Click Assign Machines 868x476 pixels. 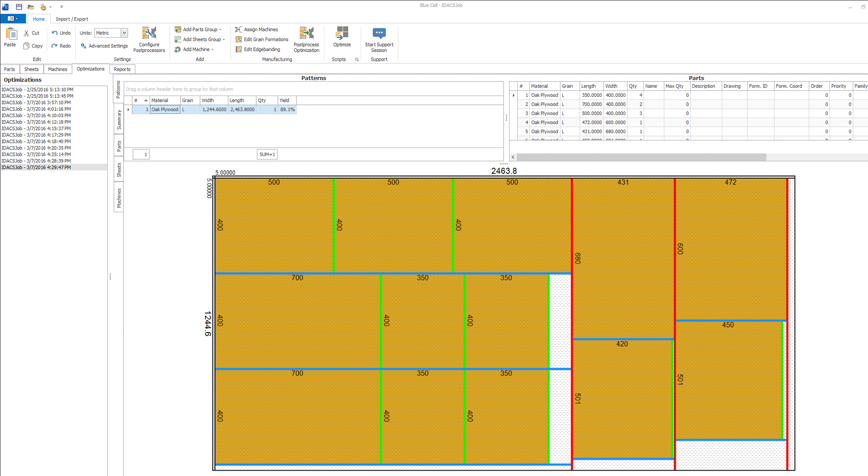[x=257, y=29]
